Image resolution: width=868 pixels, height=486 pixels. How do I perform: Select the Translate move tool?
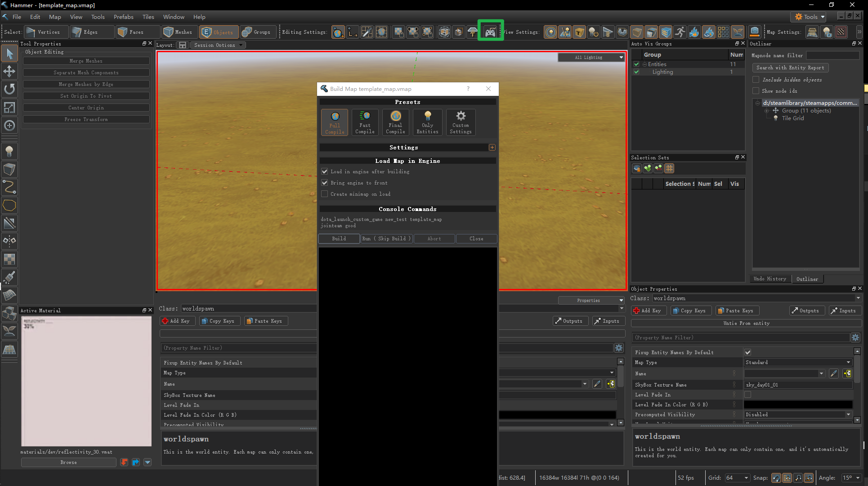point(9,71)
